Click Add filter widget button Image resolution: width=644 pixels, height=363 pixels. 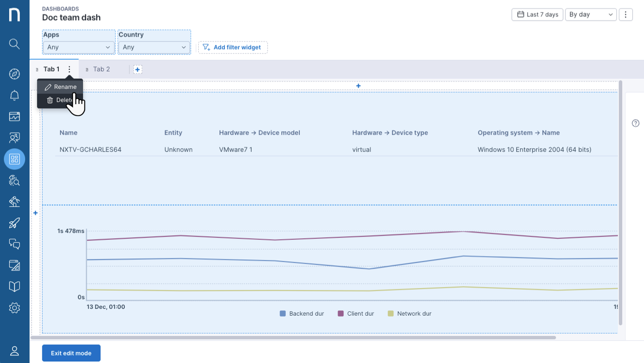click(x=232, y=47)
